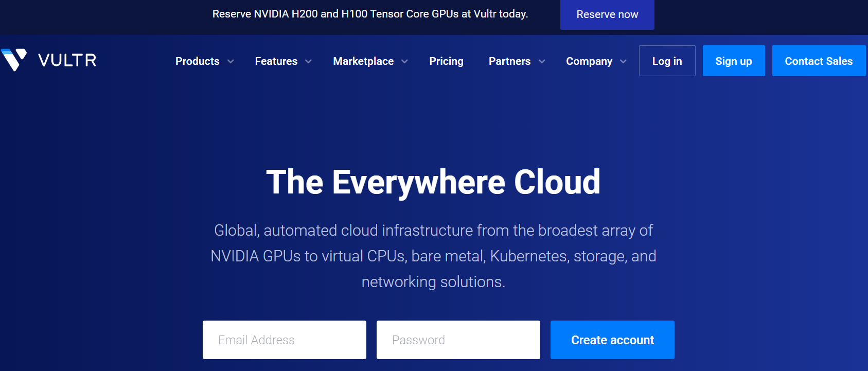The height and width of the screenshot is (371, 868).
Task: Expand the Marketplace dropdown chevron
Action: point(404,61)
